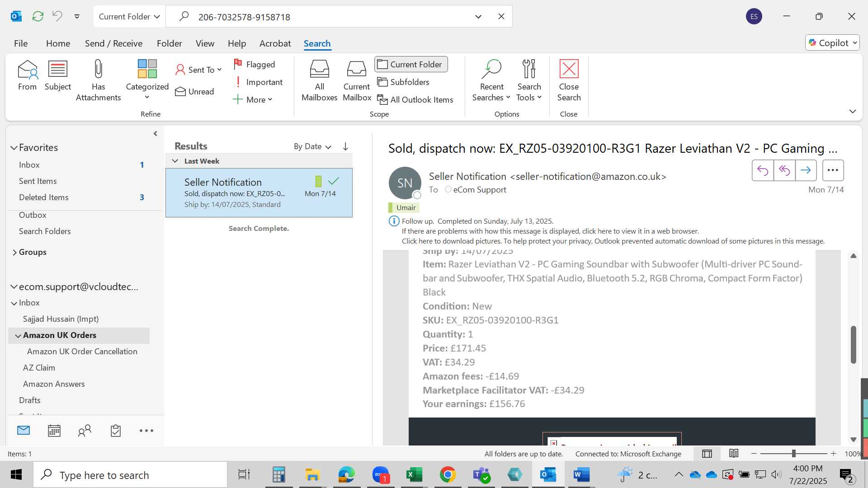This screenshot has width=868, height=488.
Task: Open Amazon UK Order Cancellation folder
Action: tap(82, 351)
